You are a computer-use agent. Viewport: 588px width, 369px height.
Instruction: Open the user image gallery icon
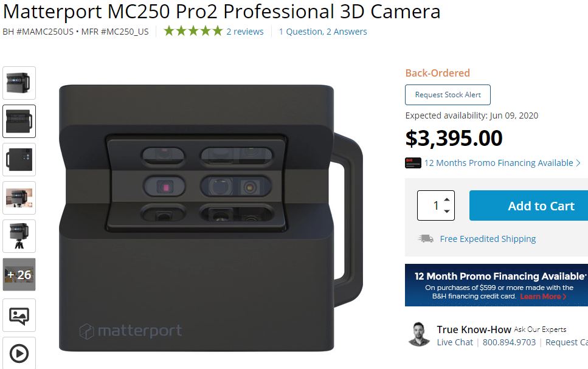[19, 316]
